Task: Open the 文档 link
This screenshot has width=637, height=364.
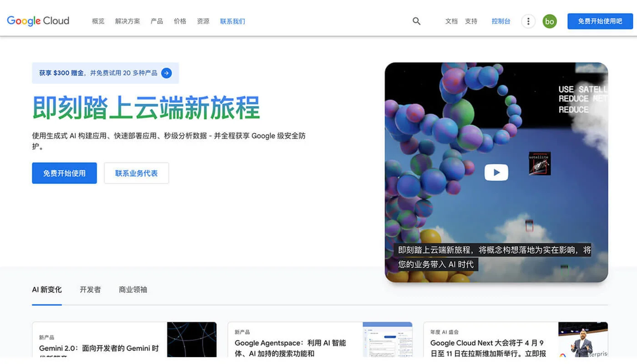Action: (x=451, y=21)
